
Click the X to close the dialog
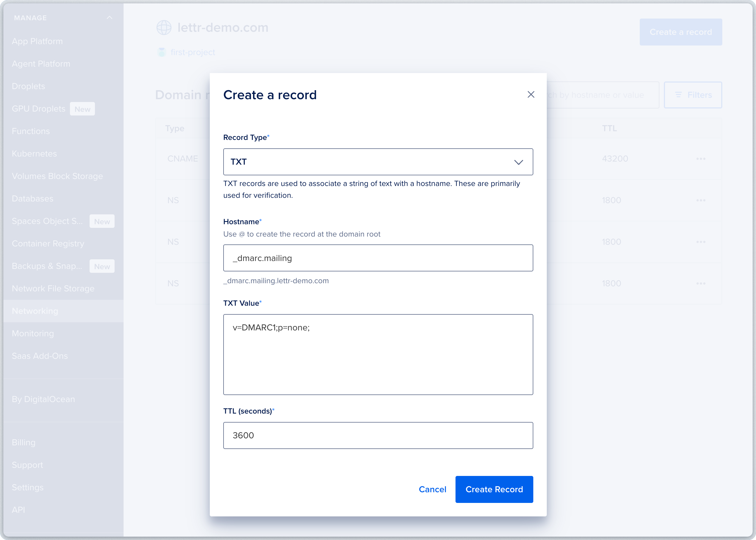coord(531,94)
